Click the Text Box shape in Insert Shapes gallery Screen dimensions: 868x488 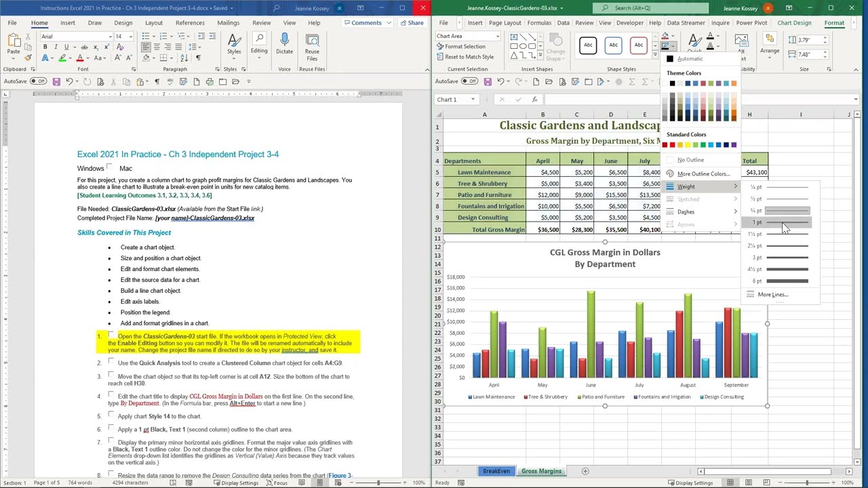click(x=515, y=37)
